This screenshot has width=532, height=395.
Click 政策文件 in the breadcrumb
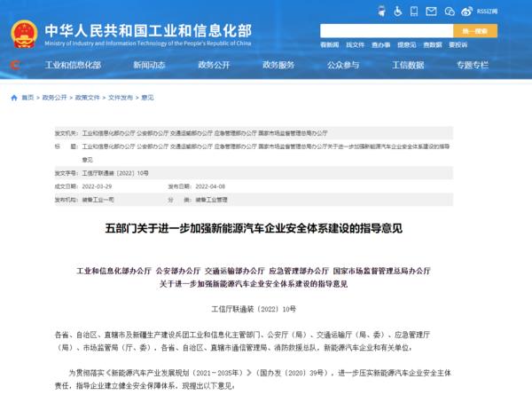click(x=89, y=98)
